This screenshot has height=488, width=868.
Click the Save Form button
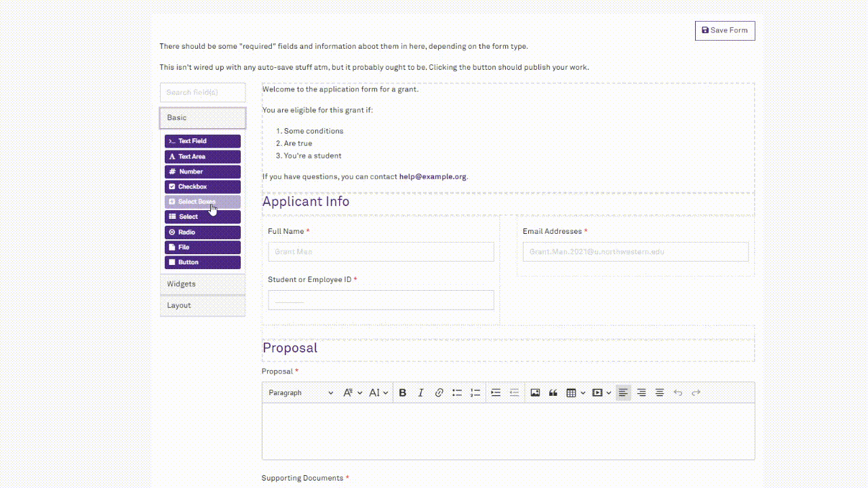725,30
